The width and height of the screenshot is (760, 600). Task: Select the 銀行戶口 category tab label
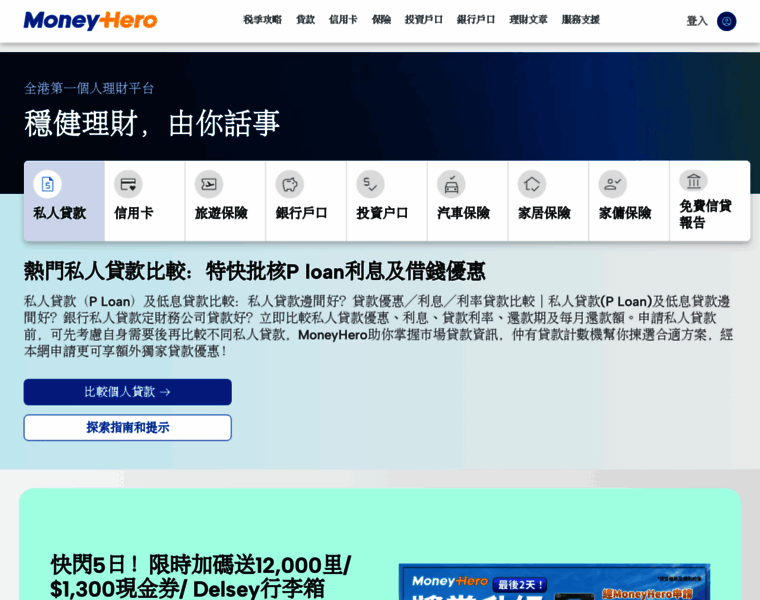pyautogui.click(x=301, y=213)
